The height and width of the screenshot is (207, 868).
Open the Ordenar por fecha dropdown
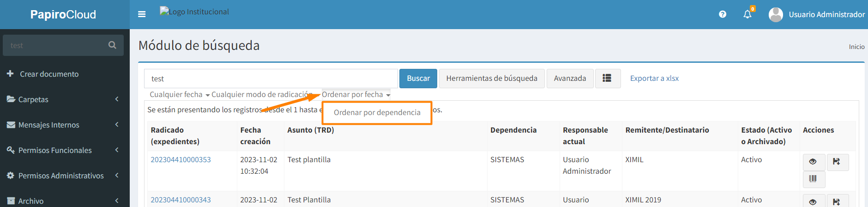coord(356,94)
